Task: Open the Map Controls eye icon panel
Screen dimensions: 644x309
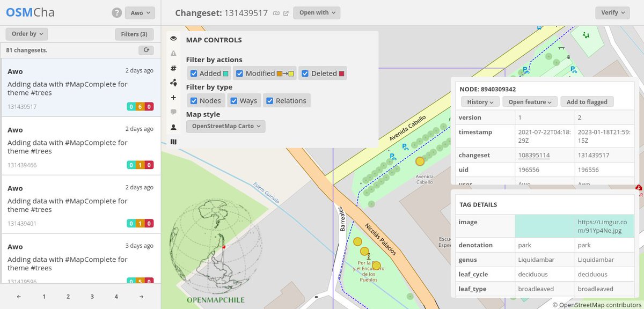Action: tap(173, 39)
